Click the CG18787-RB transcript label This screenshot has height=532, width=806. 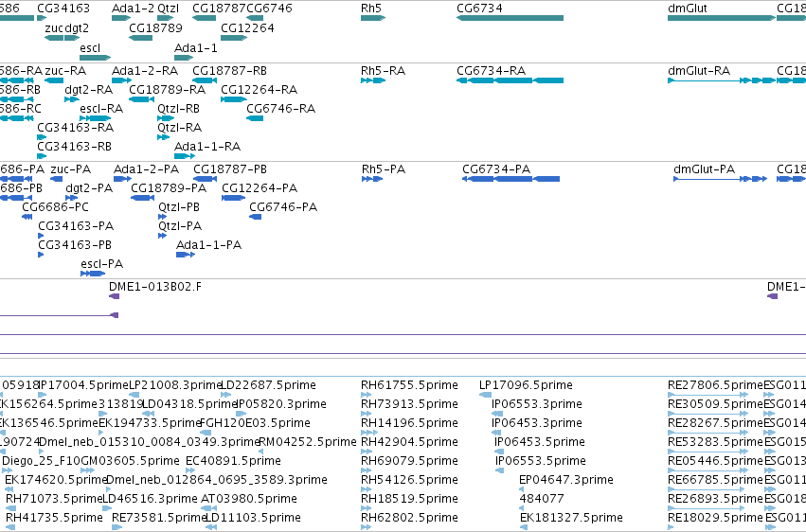(x=229, y=70)
